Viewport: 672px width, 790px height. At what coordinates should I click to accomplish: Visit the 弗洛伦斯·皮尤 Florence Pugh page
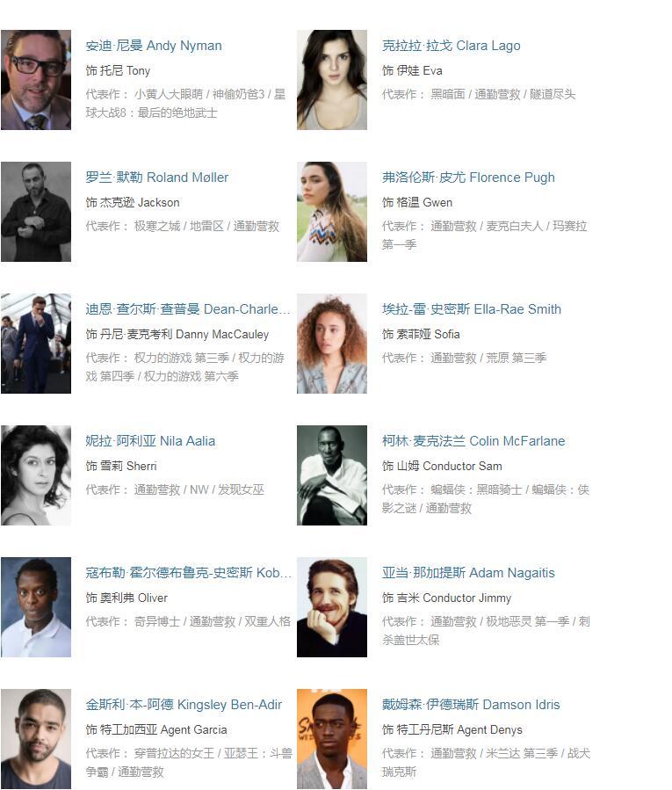pos(468,178)
